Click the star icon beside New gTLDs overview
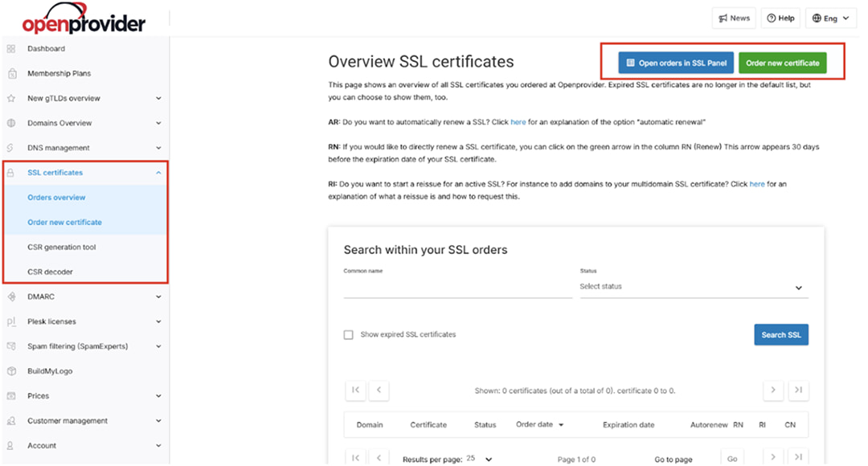Viewport: 868px width, 466px height. (x=11, y=99)
